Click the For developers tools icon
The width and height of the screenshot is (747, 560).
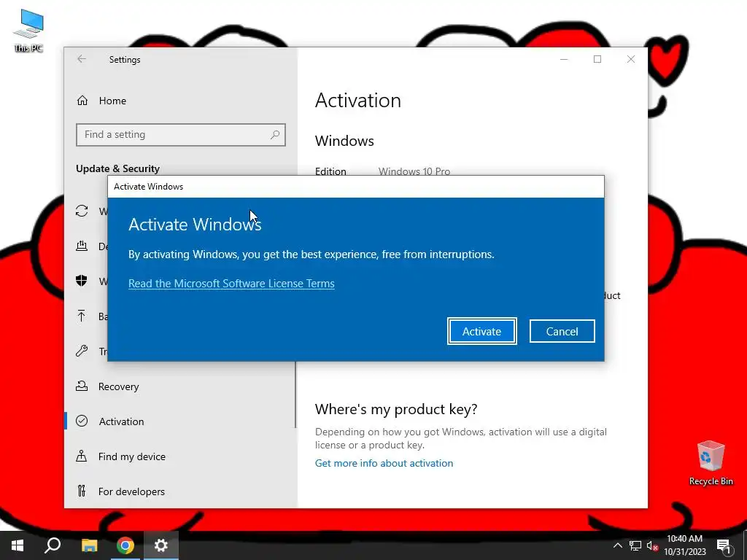(x=82, y=491)
